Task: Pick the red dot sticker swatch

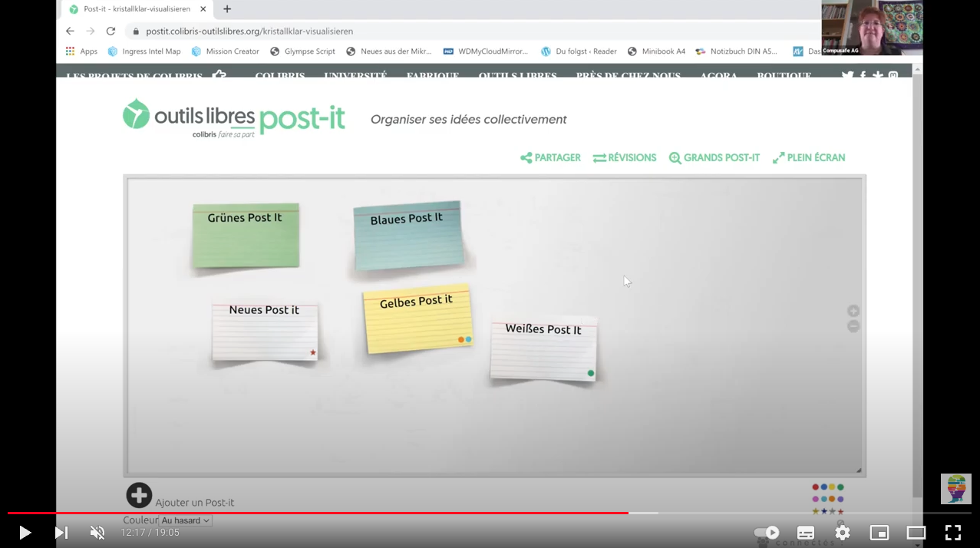Action: pos(816,487)
